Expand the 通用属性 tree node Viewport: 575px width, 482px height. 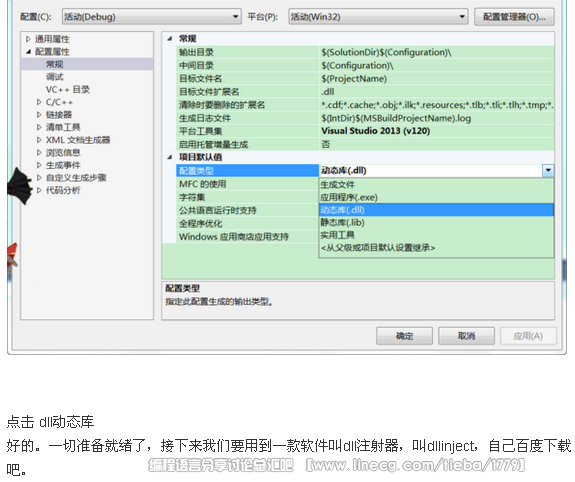[28, 39]
